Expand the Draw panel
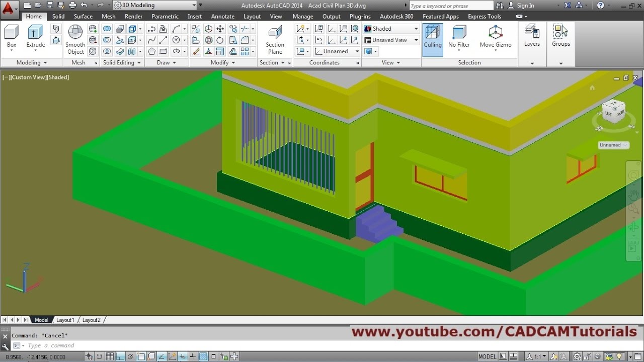 pos(167,62)
